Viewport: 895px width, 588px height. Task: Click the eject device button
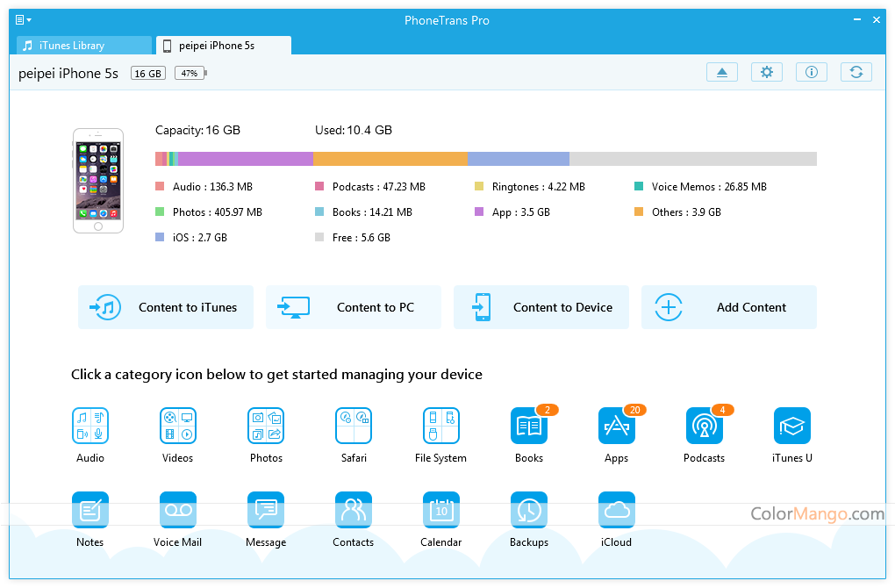coord(722,72)
